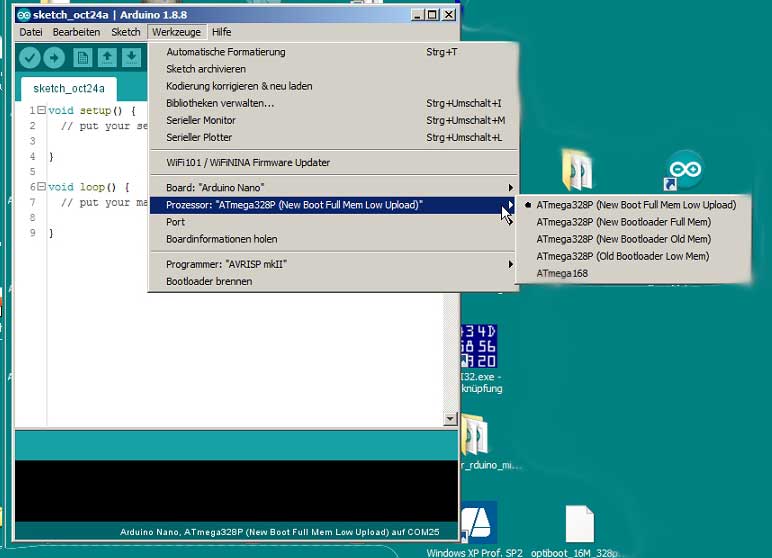This screenshot has height=558, width=772.
Task: Choose Automatische Formatierung
Action: coord(334,52)
